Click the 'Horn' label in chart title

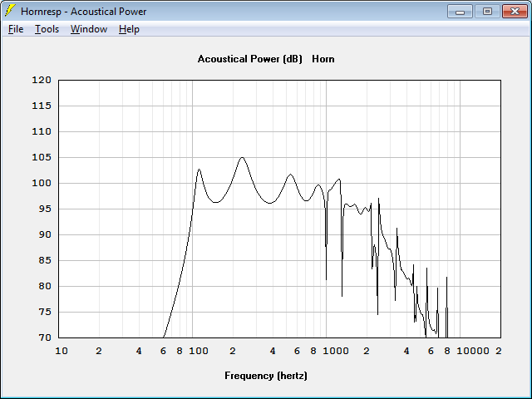point(323,59)
